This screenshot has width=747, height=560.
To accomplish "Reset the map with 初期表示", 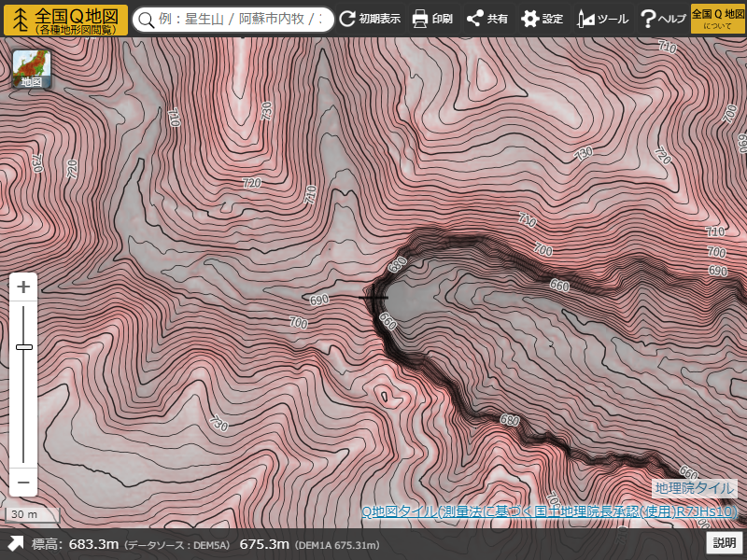I will pyautogui.click(x=370, y=20).
